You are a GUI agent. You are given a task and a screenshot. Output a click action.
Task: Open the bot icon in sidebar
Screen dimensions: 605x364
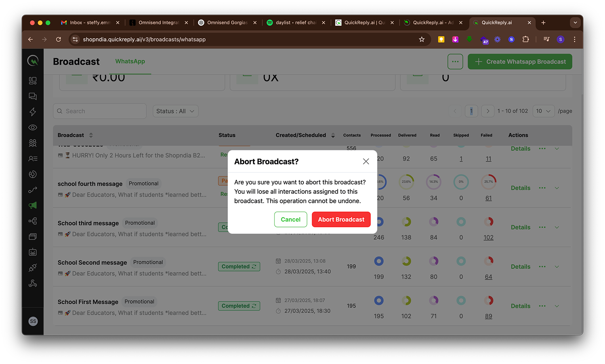(33, 252)
